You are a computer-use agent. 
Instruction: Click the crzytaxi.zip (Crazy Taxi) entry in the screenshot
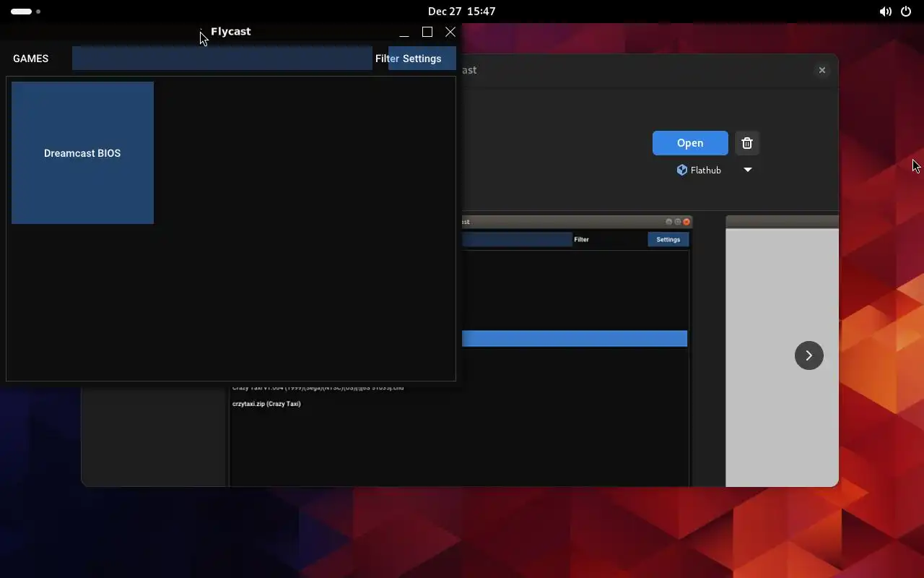pos(266,404)
